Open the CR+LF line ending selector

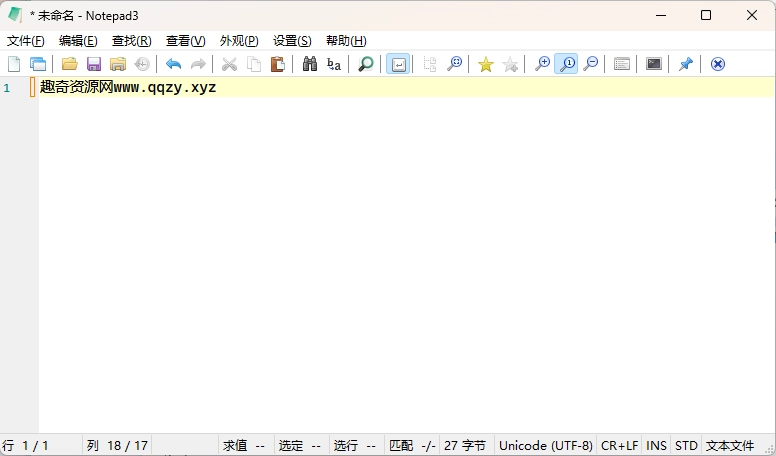pos(619,445)
